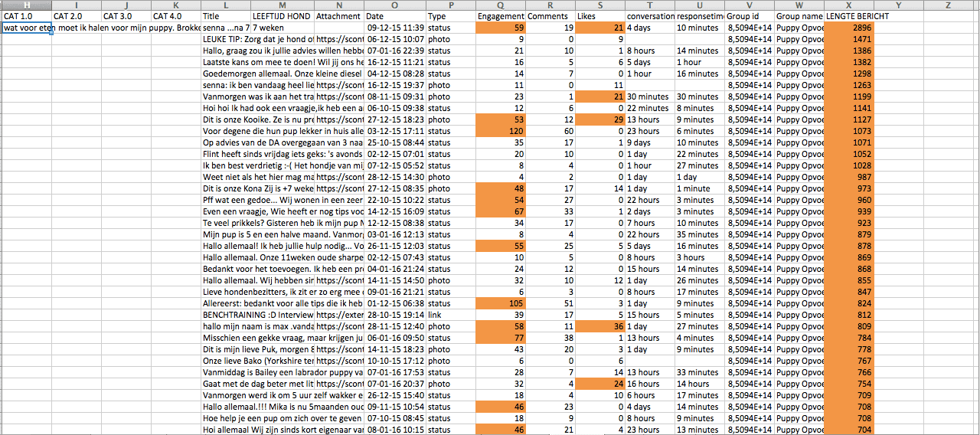Viewport: 980px width, 435px height.
Task: Click the responsetime header cell
Action: [x=699, y=16]
